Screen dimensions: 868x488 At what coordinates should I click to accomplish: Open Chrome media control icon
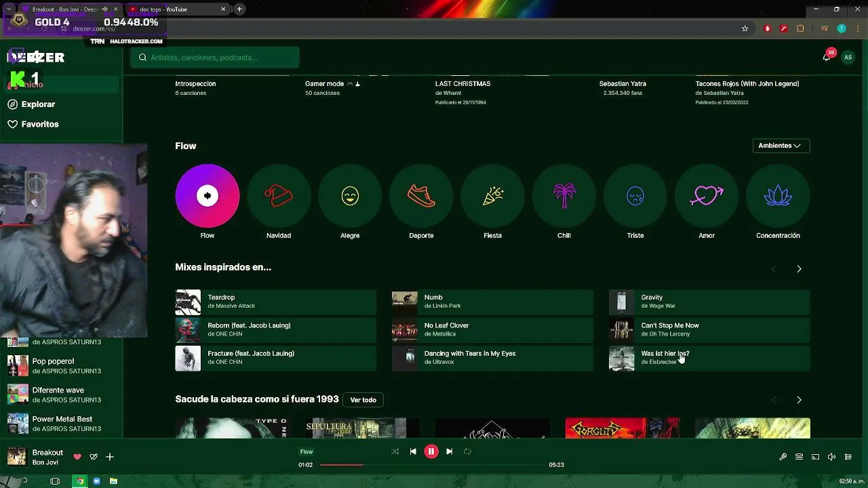(x=825, y=28)
